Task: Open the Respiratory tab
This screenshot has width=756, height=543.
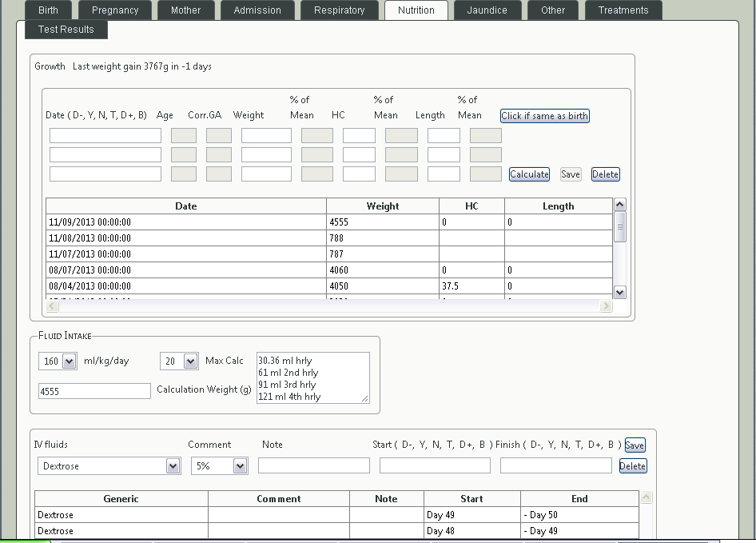Action: pyautogui.click(x=339, y=10)
